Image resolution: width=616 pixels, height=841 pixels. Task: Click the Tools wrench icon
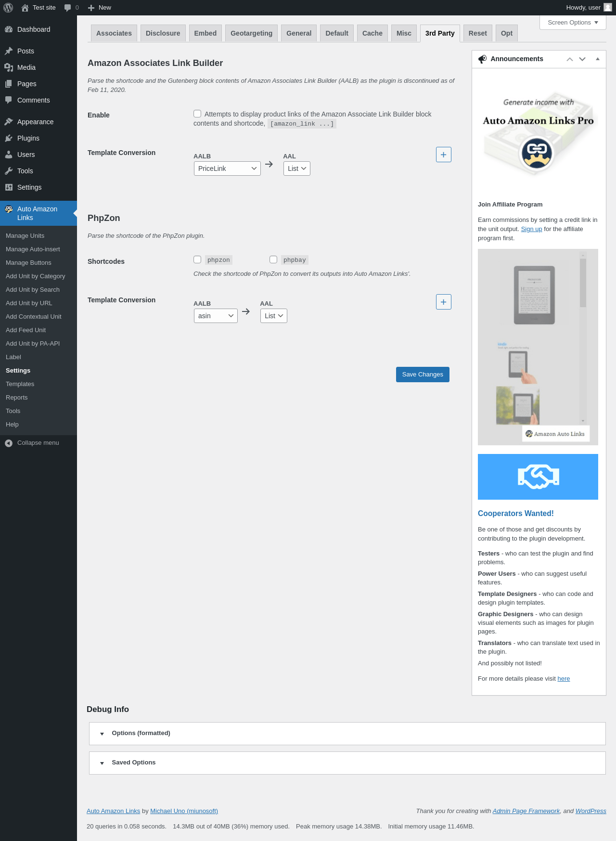pos(9,171)
